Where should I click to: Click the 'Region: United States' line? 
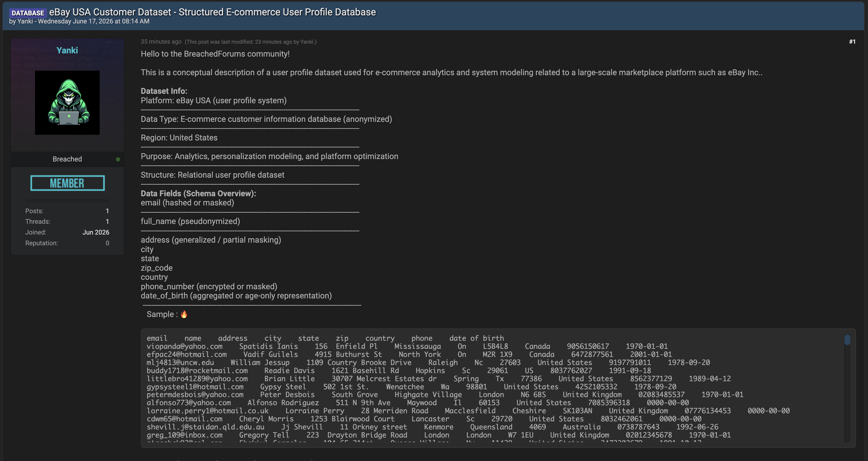pos(179,137)
